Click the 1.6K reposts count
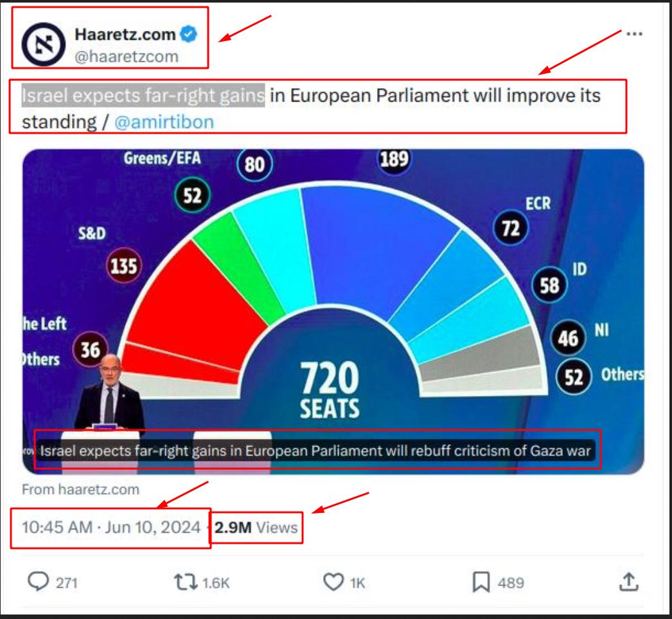 pos(216,583)
